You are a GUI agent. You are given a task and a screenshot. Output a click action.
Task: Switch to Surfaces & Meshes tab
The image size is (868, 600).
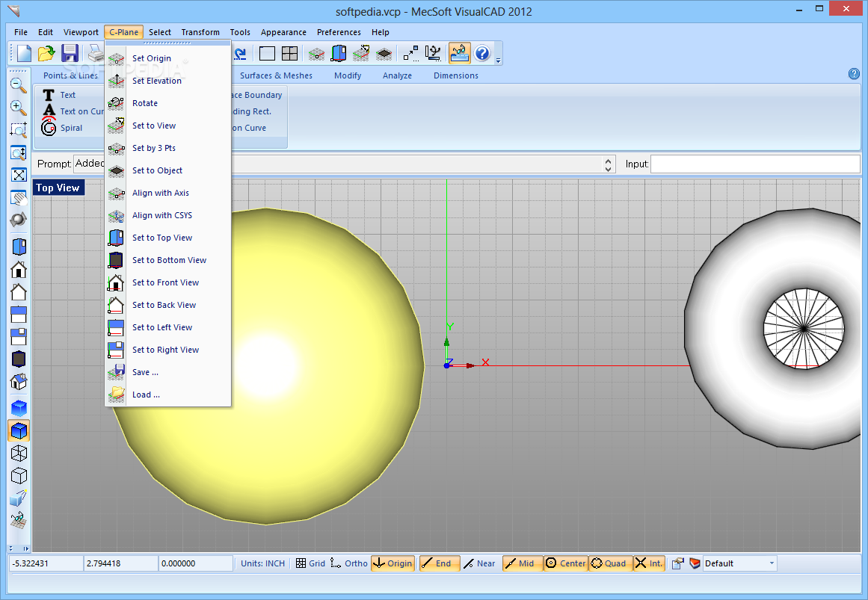276,75
